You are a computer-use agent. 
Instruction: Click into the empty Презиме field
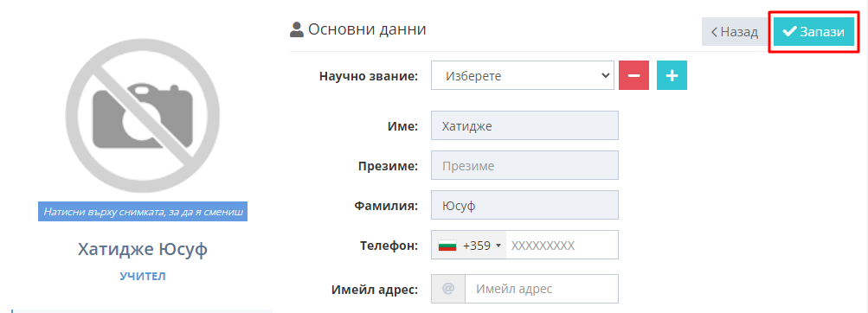point(524,165)
